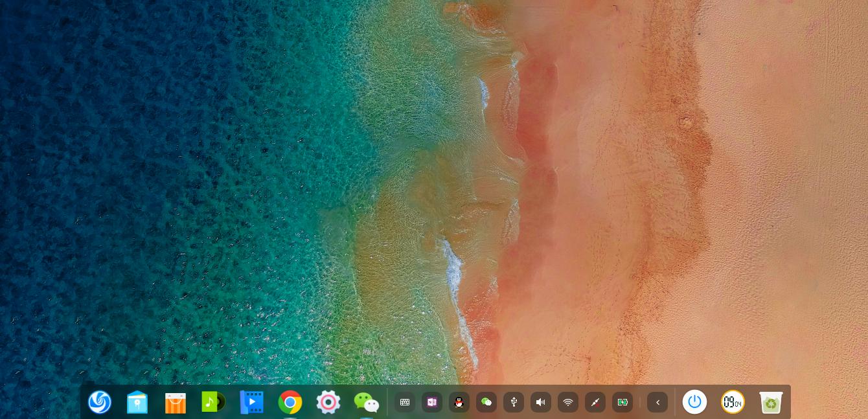
Task: Open the Wi-Fi network list
Action: click(x=568, y=402)
